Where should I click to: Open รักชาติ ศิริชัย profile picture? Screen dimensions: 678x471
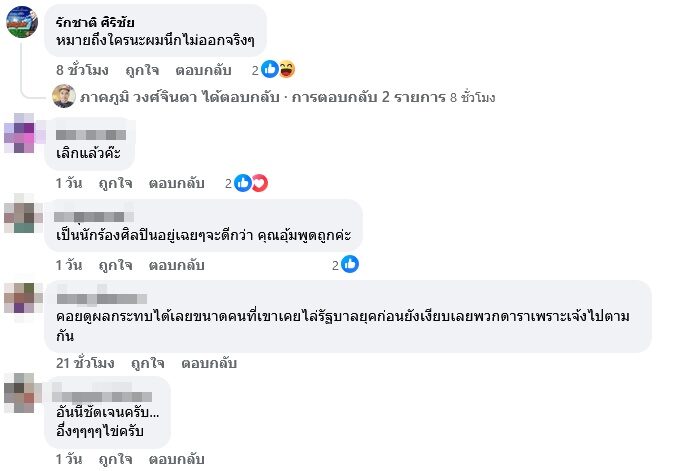[22, 22]
